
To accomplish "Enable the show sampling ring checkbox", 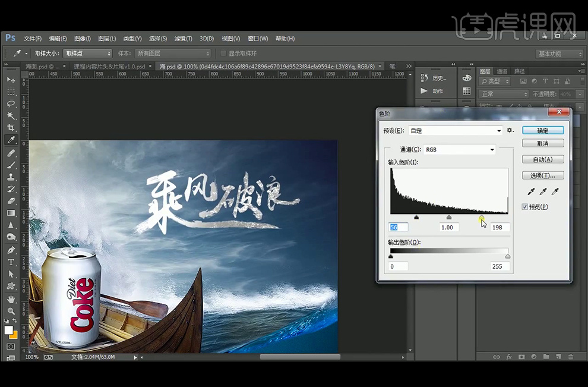I will (x=223, y=54).
